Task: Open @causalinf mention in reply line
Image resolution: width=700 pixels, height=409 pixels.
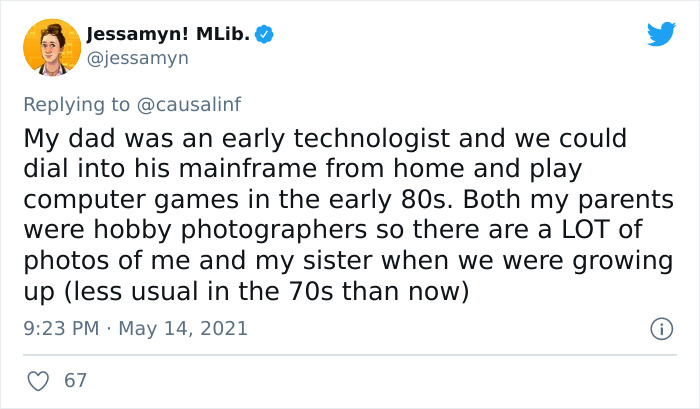Action: [x=188, y=104]
